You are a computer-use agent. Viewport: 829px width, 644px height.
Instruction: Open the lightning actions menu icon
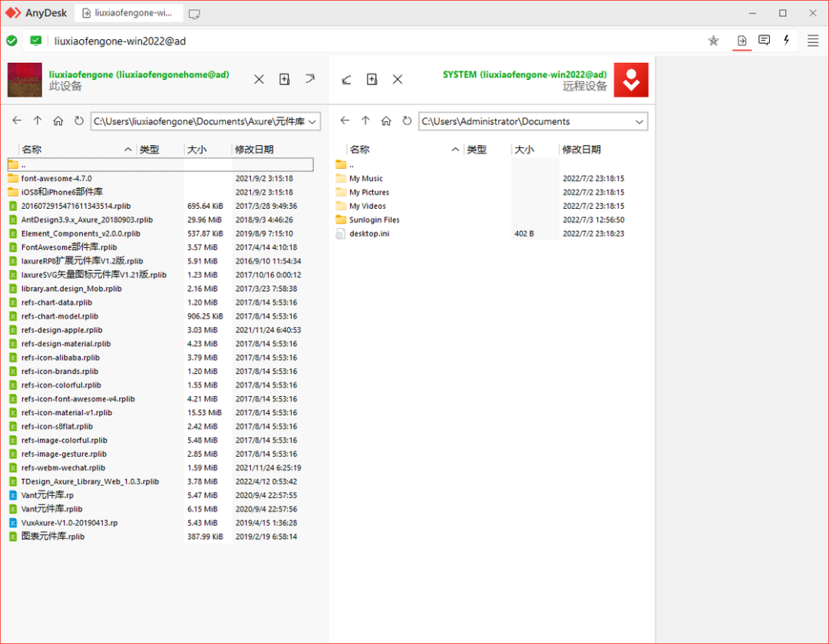(787, 41)
